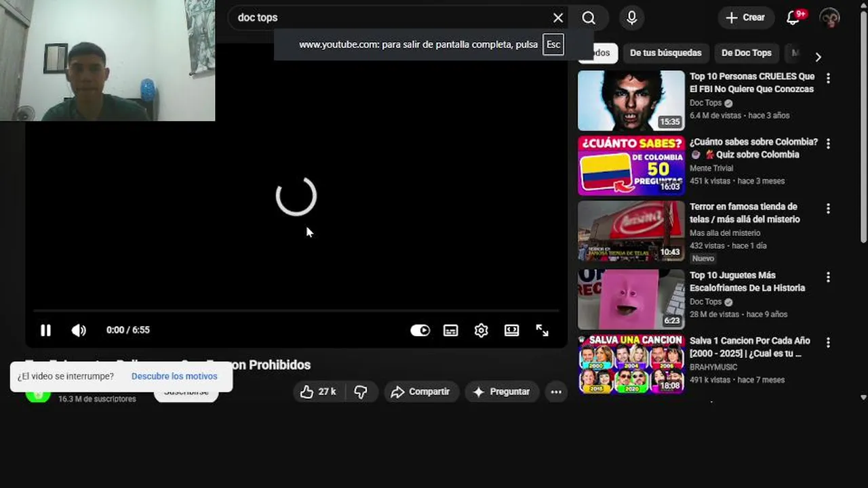868x488 pixels.
Task: Open the 'Mas alla del misterio' channel name
Action: coord(725,233)
